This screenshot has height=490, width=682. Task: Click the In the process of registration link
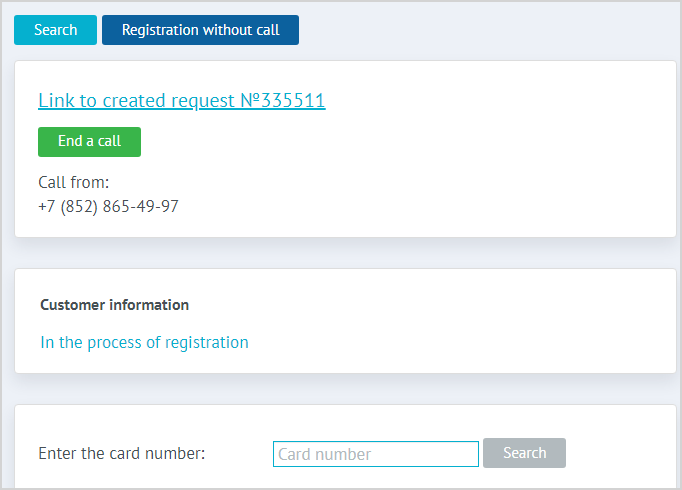click(144, 342)
